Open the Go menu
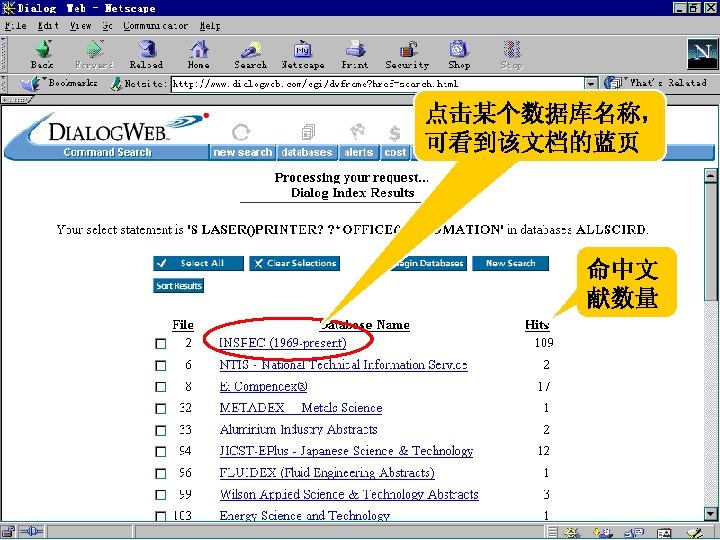The height and width of the screenshot is (540, 720). coord(107,26)
